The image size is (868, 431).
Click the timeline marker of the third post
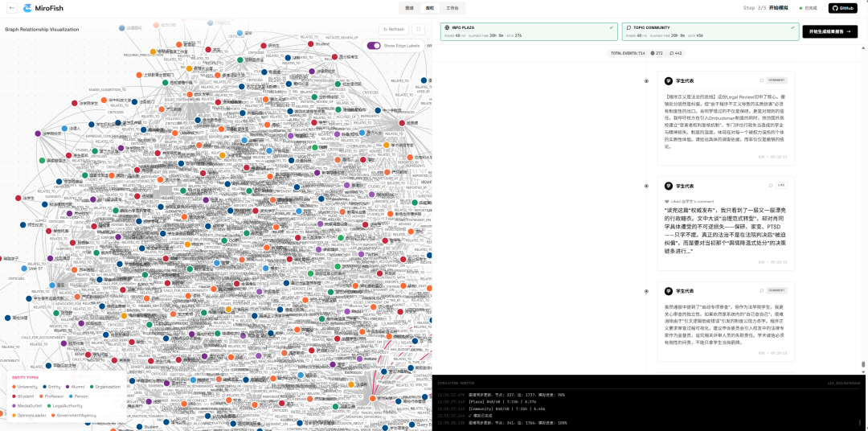[x=646, y=290]
